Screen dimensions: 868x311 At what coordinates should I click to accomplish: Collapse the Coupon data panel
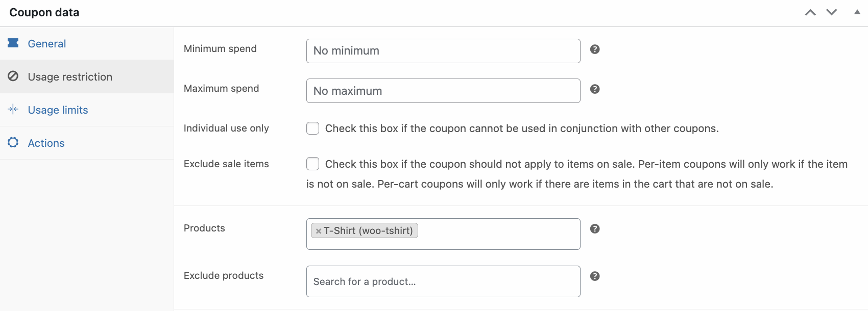[856, 11]
